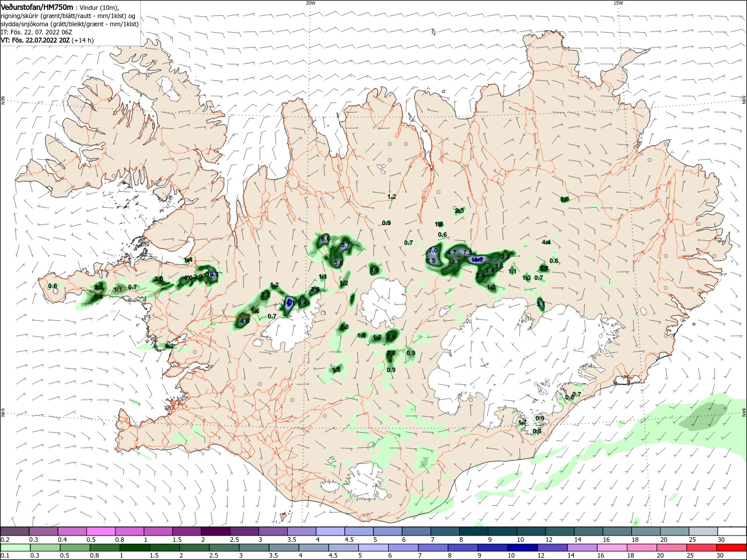
Task: Select the first dark purple swatch on the upper legend
Action: click(15, 531)
